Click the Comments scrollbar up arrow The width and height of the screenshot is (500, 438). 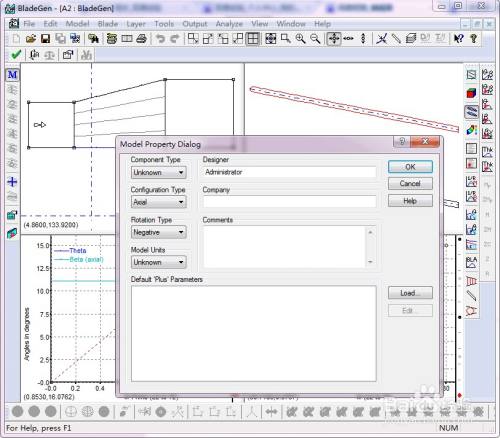tap(370, 232)
